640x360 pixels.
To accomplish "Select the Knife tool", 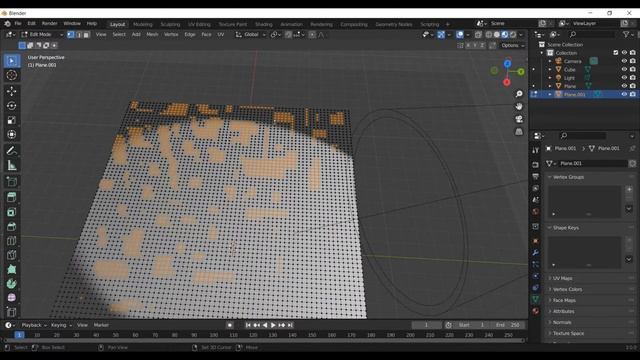I will click(x=12, y=255).
